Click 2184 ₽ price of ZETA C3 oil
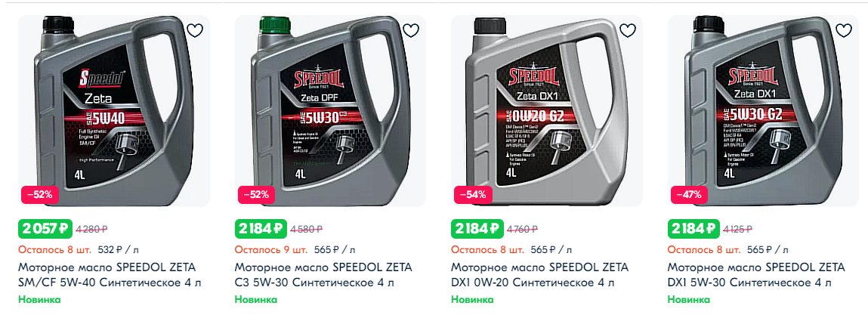 click(x=261, y=228)
